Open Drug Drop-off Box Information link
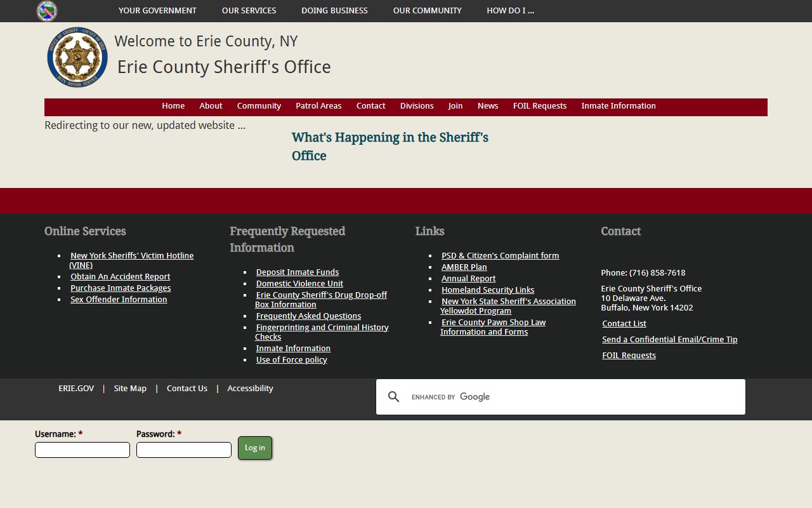This screenshot has height=508, width=812. coord(321,300)
